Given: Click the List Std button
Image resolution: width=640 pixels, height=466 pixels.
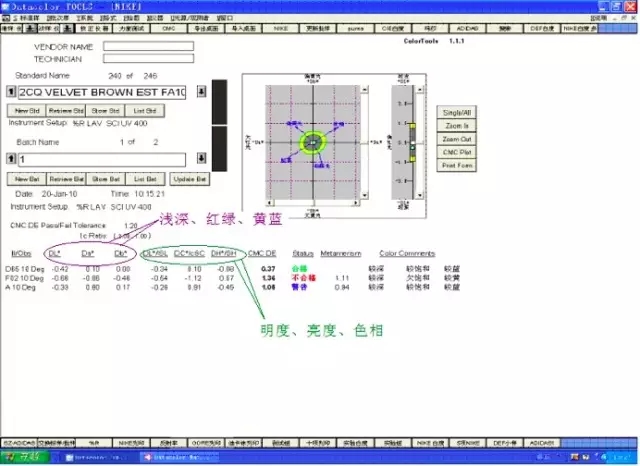Looking at the screenshot, I should tap(146, 110).
